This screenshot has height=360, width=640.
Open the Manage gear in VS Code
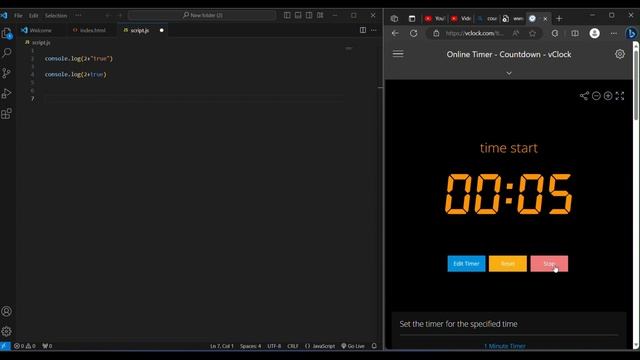point(7,331)
